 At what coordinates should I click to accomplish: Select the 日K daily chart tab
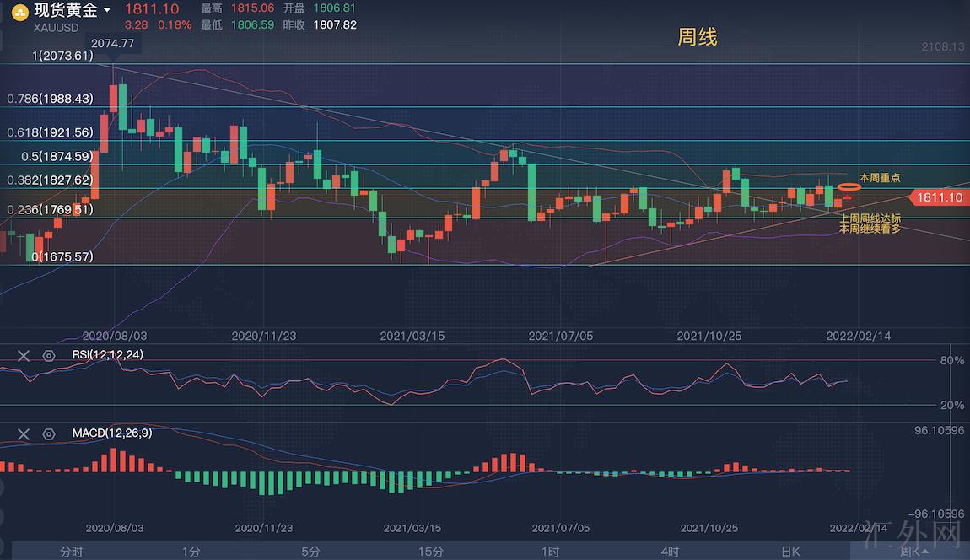tap(790, 552)
